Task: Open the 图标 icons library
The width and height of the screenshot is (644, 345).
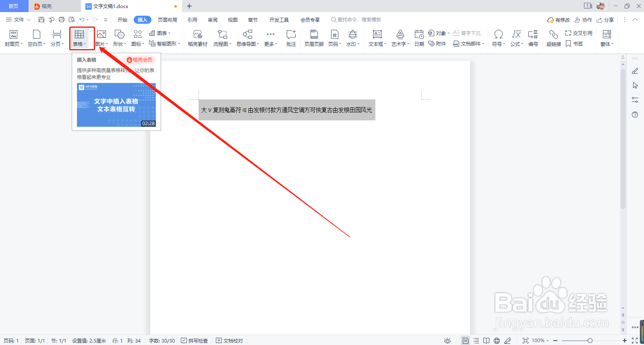Action: (x=138, y=39)
